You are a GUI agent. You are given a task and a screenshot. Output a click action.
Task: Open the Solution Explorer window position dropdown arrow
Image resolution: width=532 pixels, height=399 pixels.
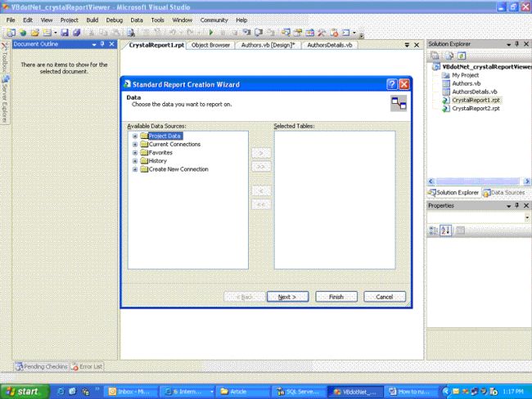click(x=508, y=44)
